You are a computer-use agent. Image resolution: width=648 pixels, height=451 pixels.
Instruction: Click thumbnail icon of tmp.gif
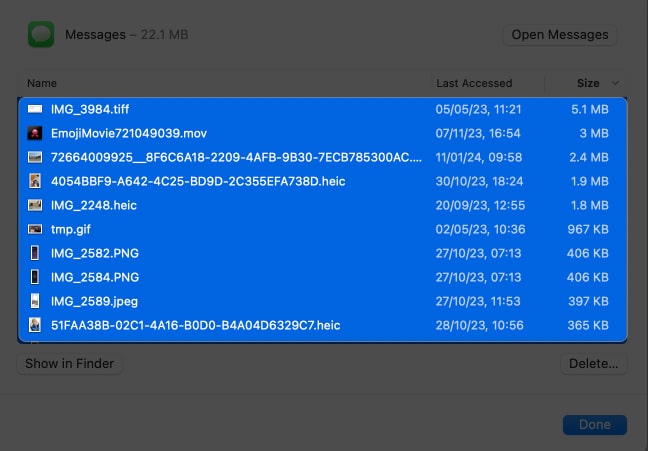click(35, 229)
